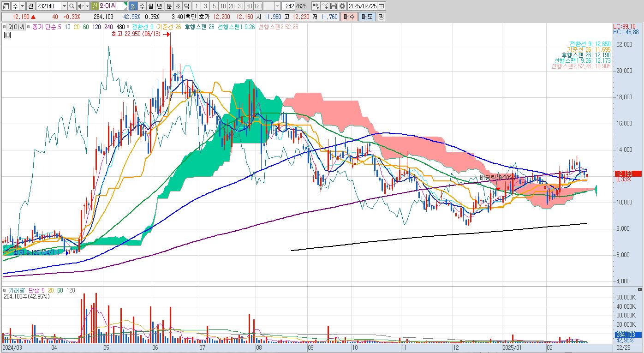Open the dropdown next to 주 selector
Viewport: 644px width, 353px height.
point(22,6)
